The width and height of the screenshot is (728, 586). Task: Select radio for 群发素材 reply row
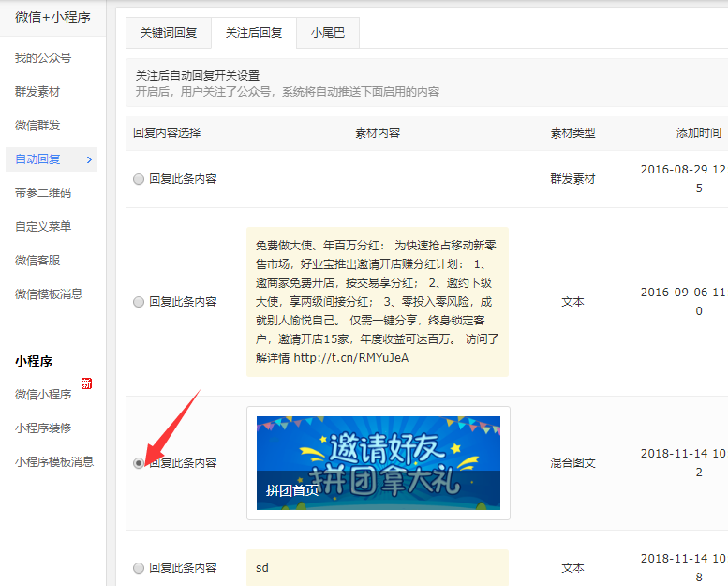(x=139, y=179)
